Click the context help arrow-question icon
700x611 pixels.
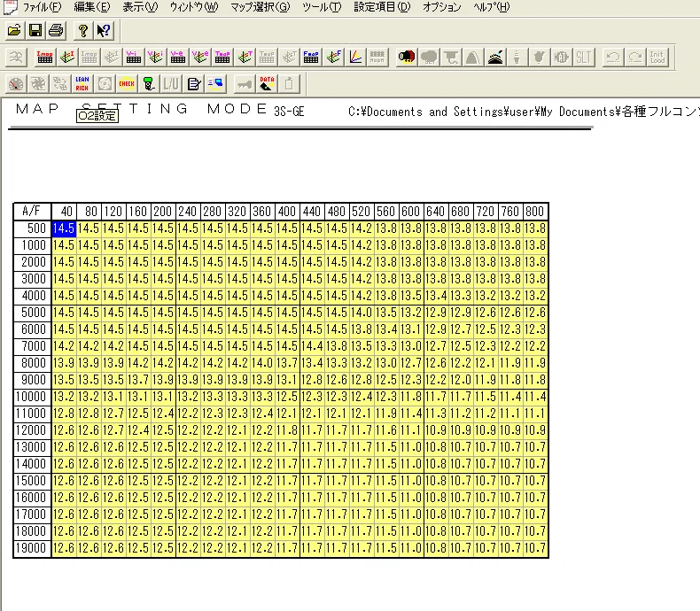104,30
